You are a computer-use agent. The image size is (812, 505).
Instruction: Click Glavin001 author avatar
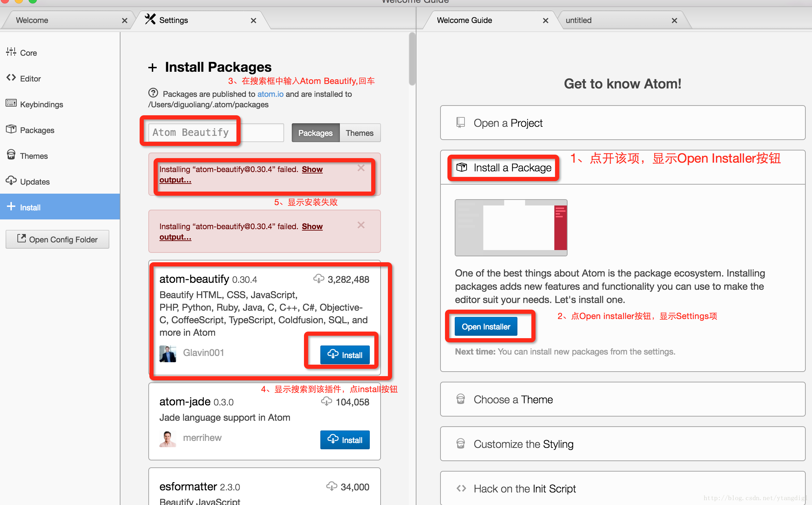pyautogui.click(x=168, y=353)
